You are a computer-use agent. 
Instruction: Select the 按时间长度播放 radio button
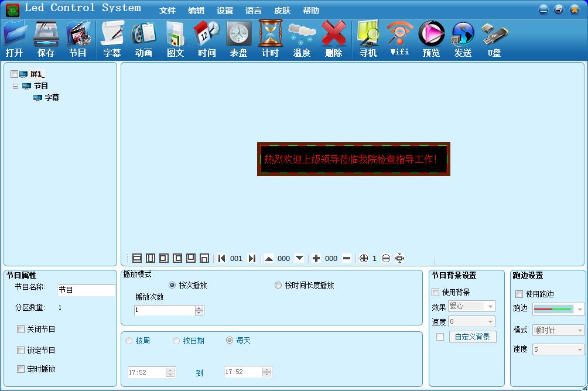pos(278,286)
